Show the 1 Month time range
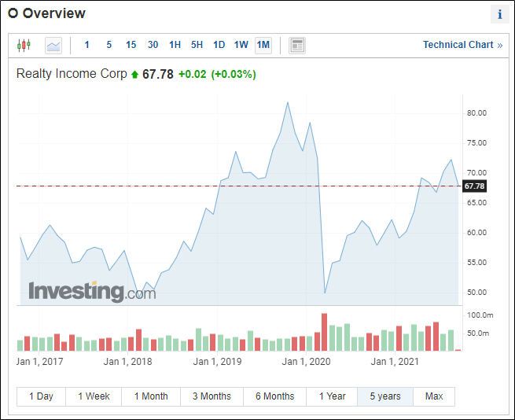This screenshot has height=420, width=515. click(x=151, y=396)
